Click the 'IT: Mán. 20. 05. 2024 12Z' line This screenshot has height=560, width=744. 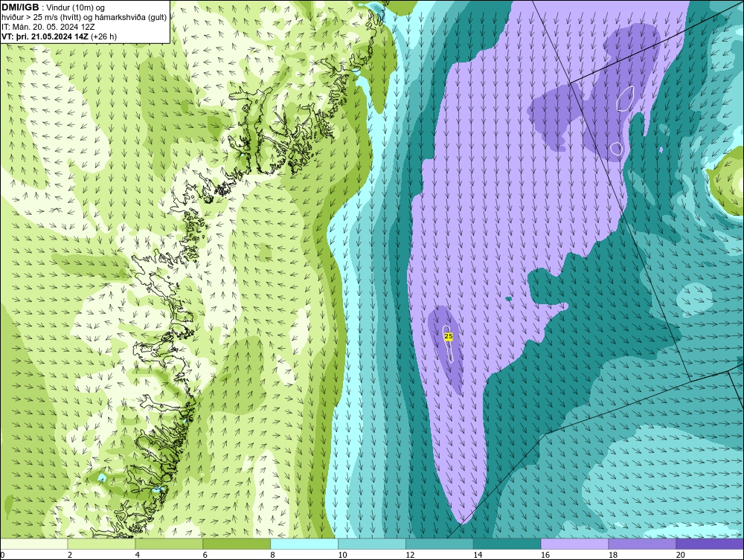(48, 27)
